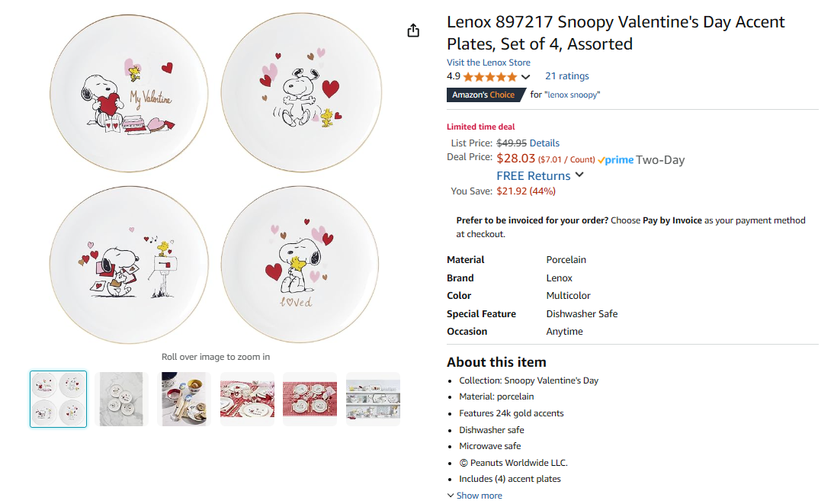Image resolution: width=834 pixels, height=504 pixels.
Task: Expand the star rating breakdown chevron
Action: tap(525, 77)
